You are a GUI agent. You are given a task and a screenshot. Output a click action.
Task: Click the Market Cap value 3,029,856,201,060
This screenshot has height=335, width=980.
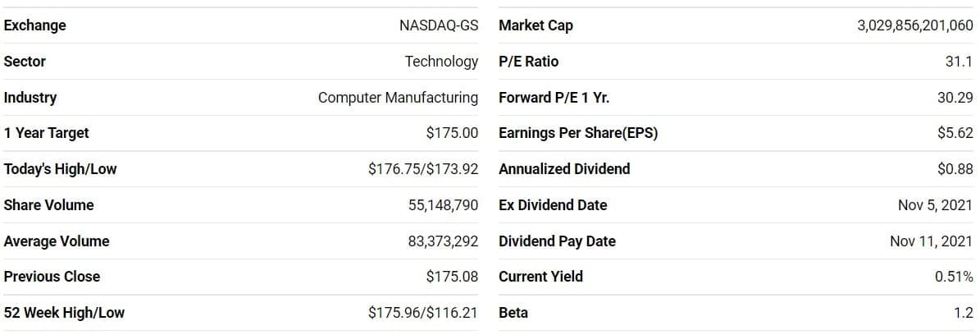click(x=915, y=25)
